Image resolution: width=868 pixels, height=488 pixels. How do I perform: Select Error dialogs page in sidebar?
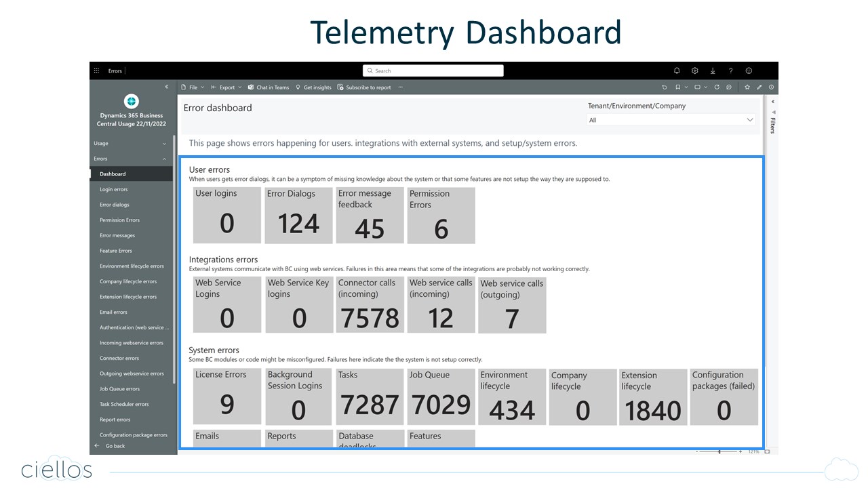pyautogui.click(x=131, y=205)
